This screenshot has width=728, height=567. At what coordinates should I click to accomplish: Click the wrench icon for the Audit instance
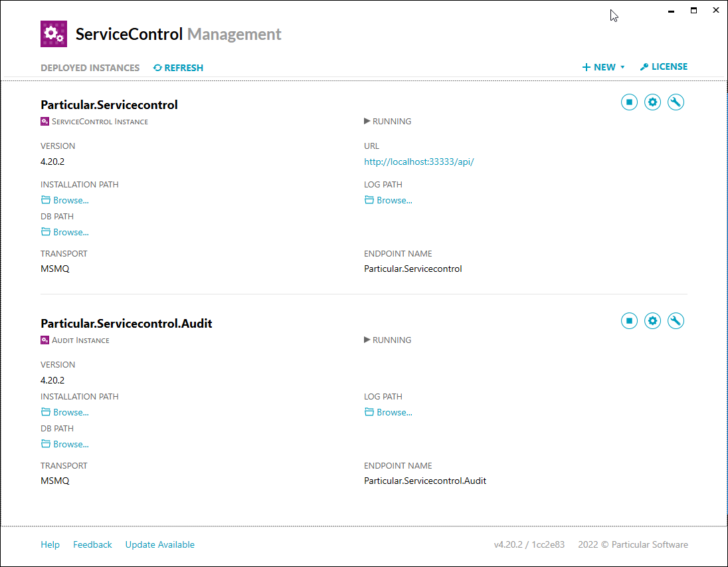click(x=676, y=320)
